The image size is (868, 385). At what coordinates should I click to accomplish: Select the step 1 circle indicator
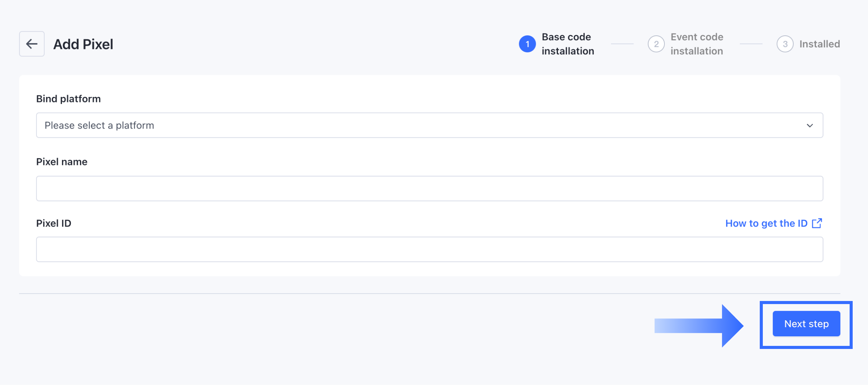point(527,44)
